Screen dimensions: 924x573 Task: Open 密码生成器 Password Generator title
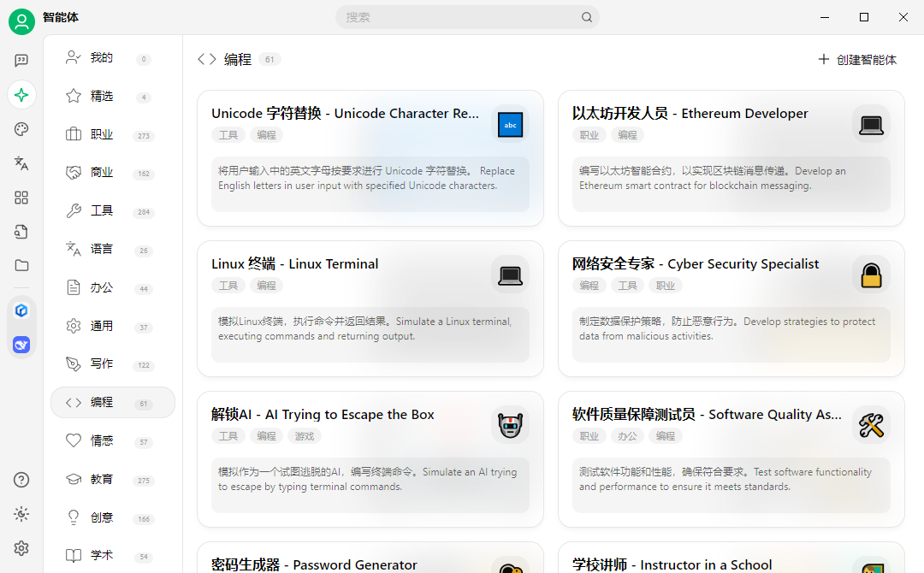click(x=314, y=564)
